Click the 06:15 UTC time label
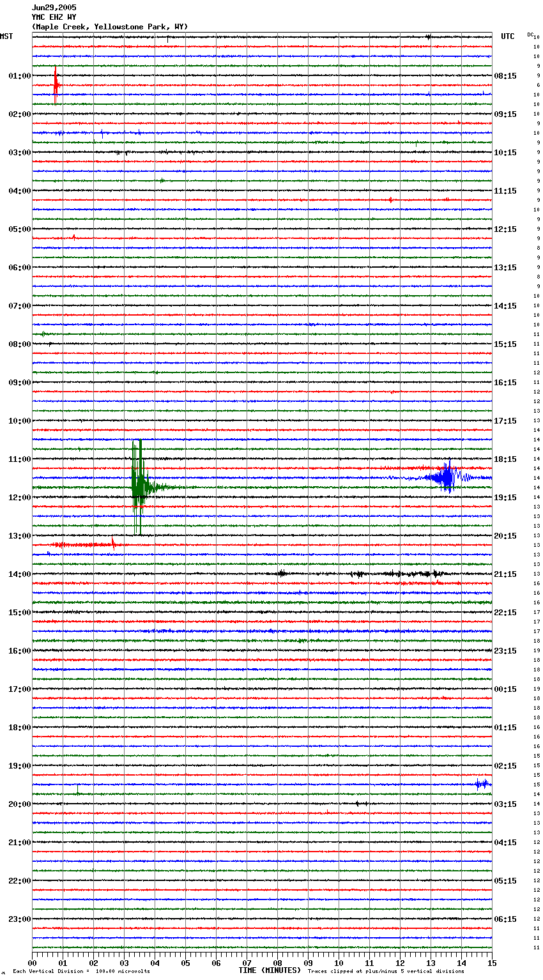 [505, 919]
